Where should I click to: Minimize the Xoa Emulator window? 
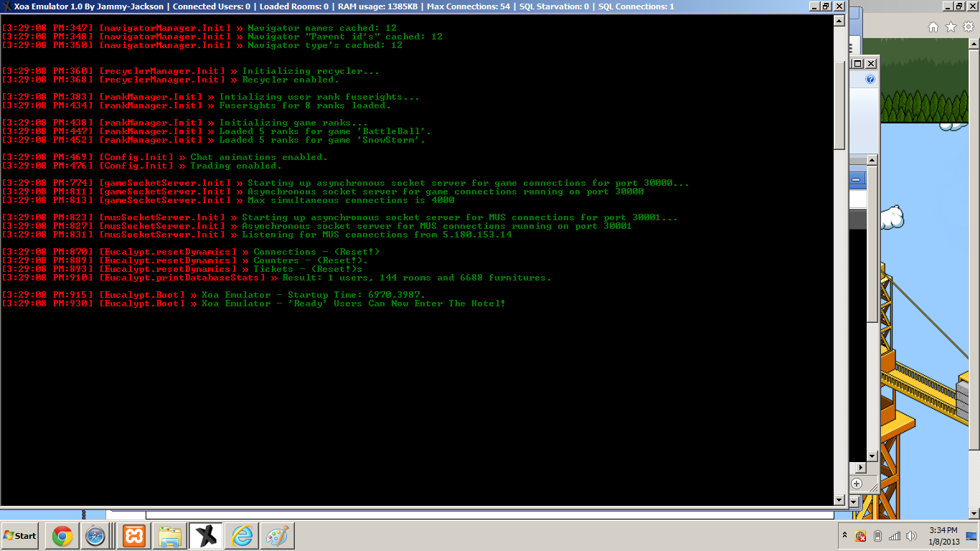(814, 6)
